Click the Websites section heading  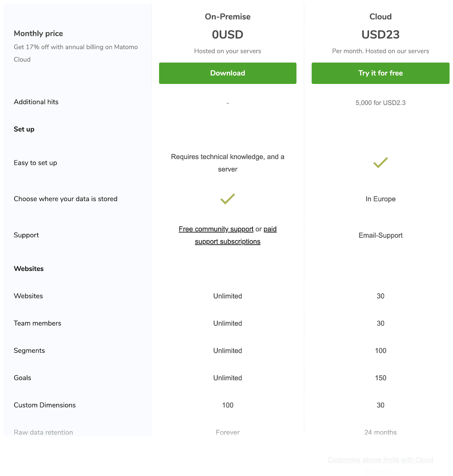[x=29, y=268]
